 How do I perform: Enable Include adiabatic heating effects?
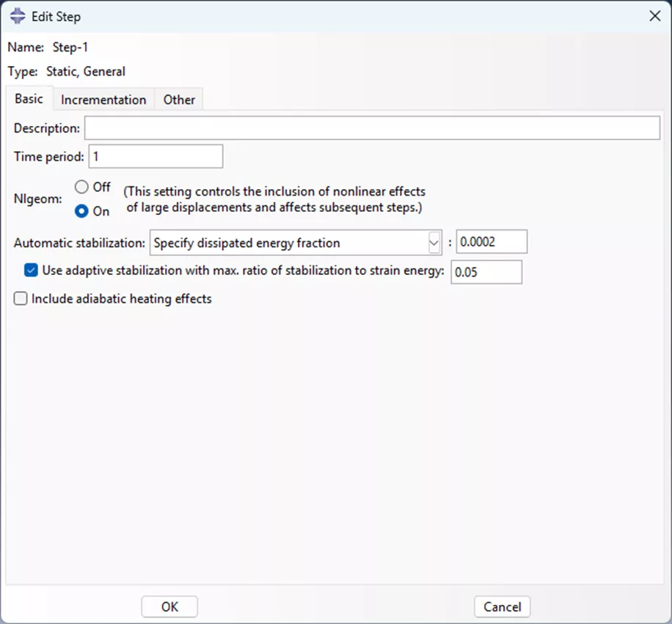coord(20,298)
